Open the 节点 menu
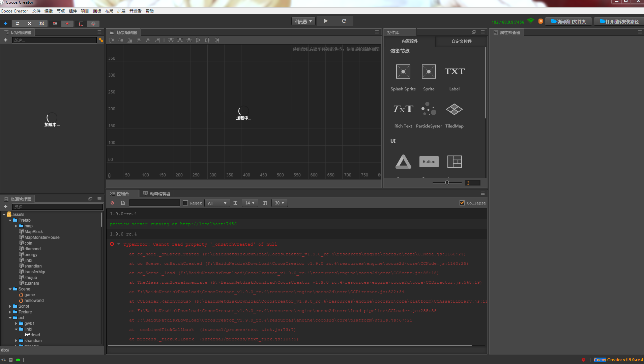The width and height of the screenshot is (644, 364). (x=61, y=11)
